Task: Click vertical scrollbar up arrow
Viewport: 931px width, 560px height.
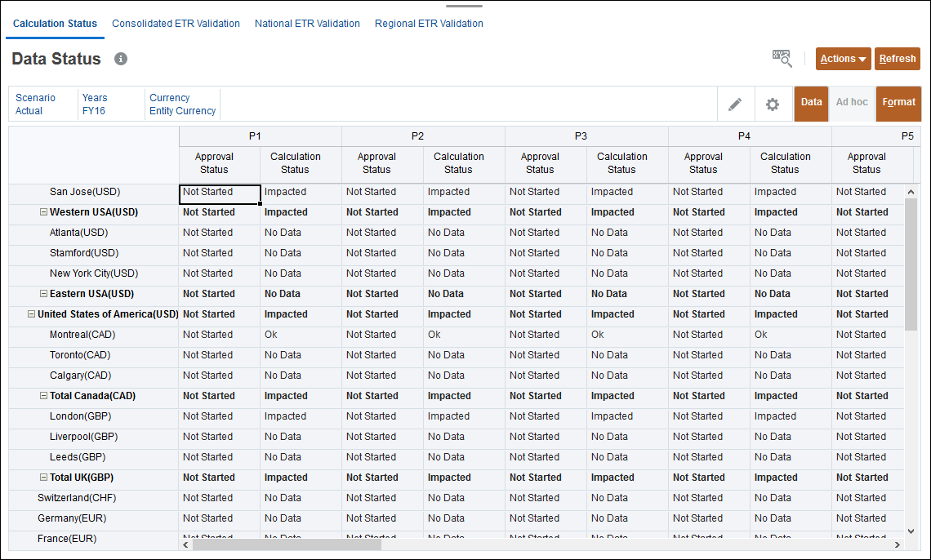Action: pos(911,192)
